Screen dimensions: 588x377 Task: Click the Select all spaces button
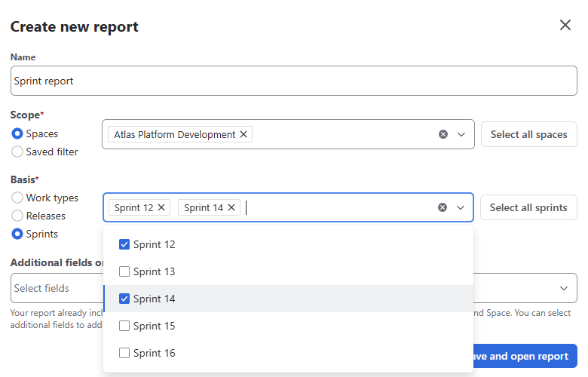tap(528, 135)
